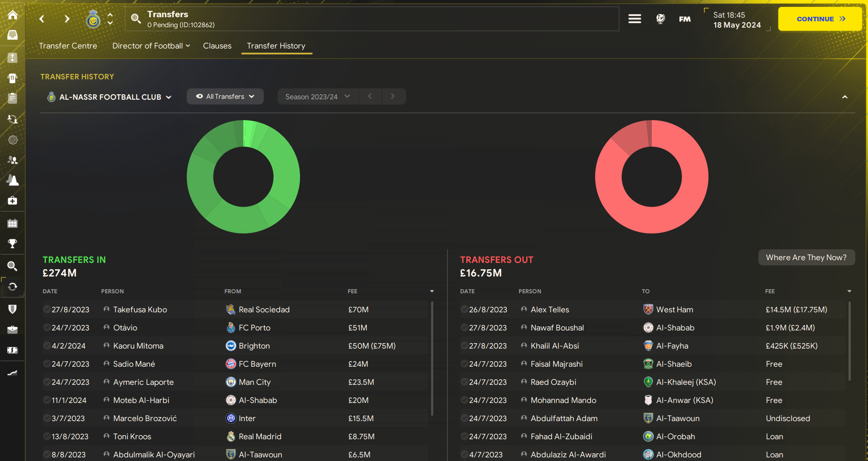Toggle the circle beside Khalil Al-Absi row
868x461 pixels.
[x=464, y=346]
